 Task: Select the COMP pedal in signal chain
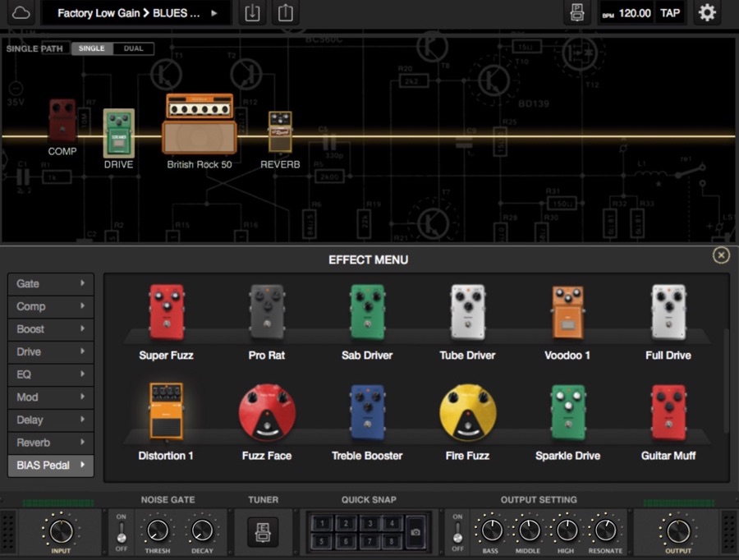[62, 121]
